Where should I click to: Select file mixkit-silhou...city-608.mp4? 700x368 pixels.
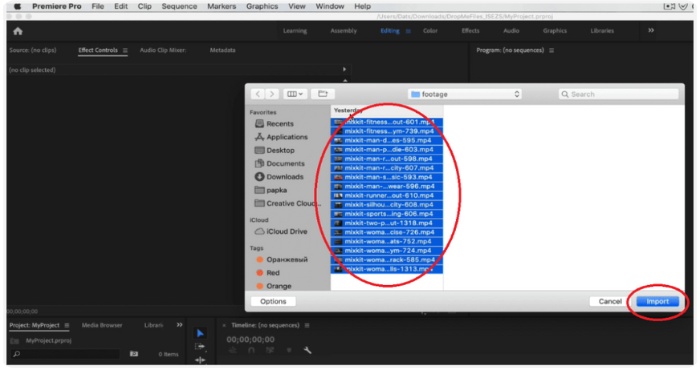point(387,205)
